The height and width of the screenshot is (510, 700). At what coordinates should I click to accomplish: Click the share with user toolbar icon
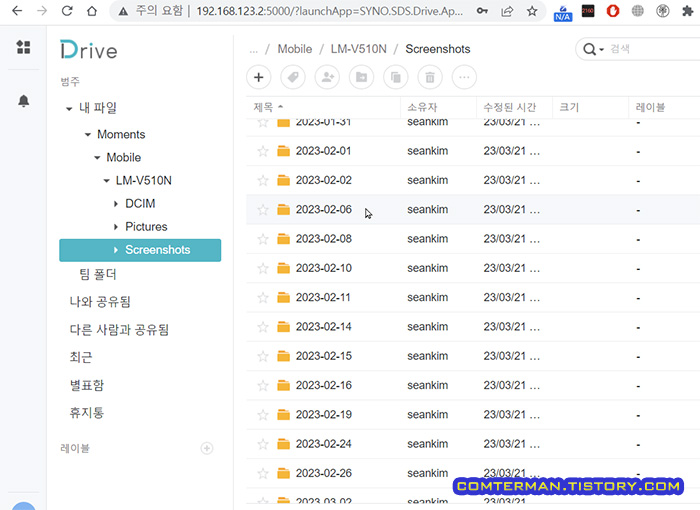coord(327,77)
